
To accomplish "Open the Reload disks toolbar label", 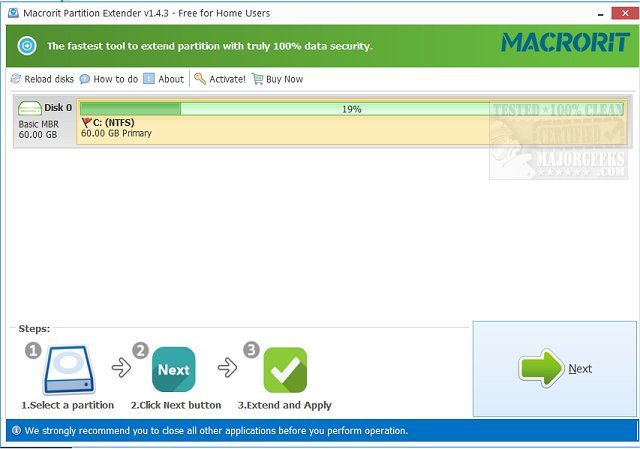I will 49,79.
